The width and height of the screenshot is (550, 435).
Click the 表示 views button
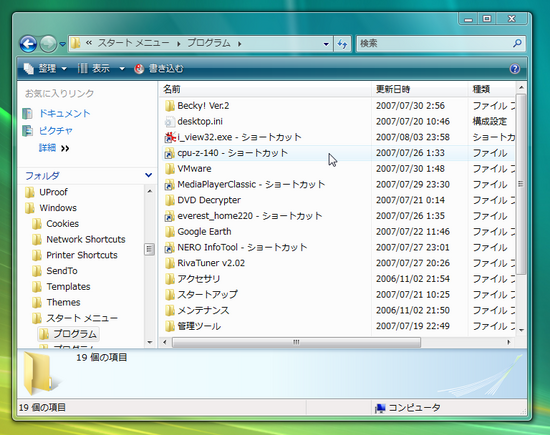pos(94,68)
